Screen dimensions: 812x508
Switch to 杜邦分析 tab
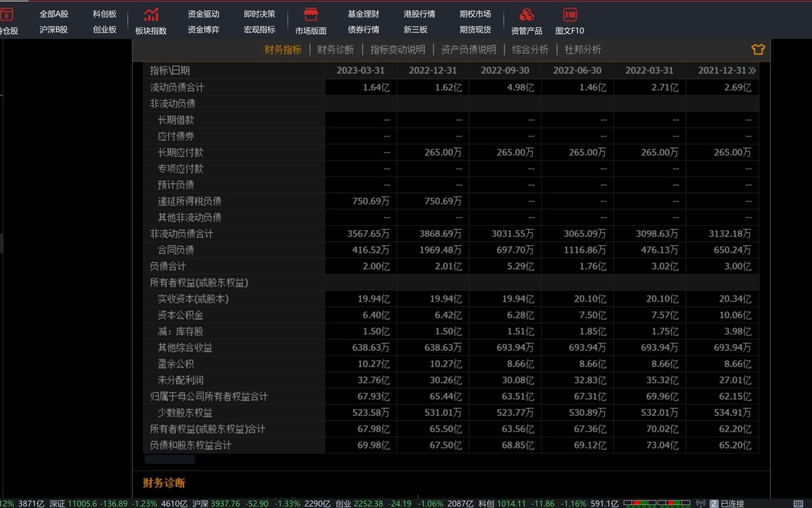583,49
